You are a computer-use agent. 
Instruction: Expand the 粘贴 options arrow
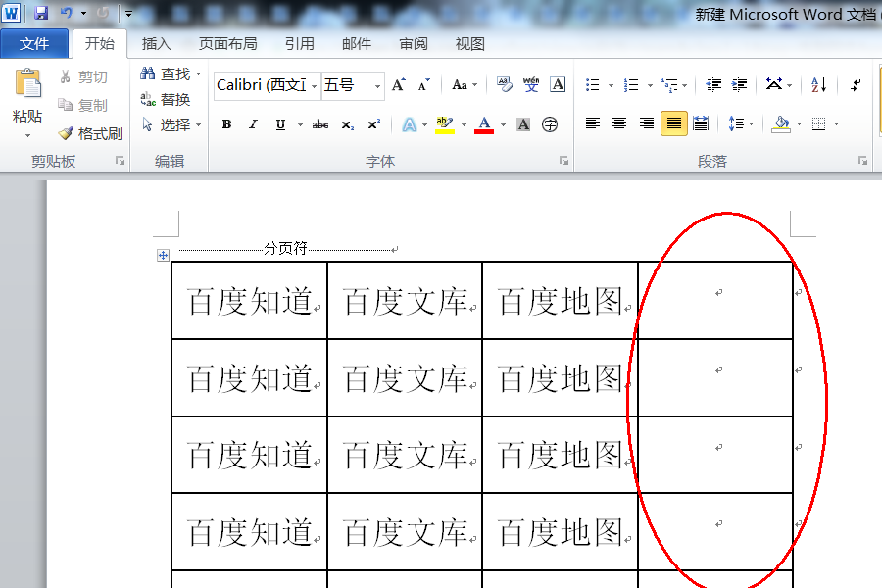point(27,135)
